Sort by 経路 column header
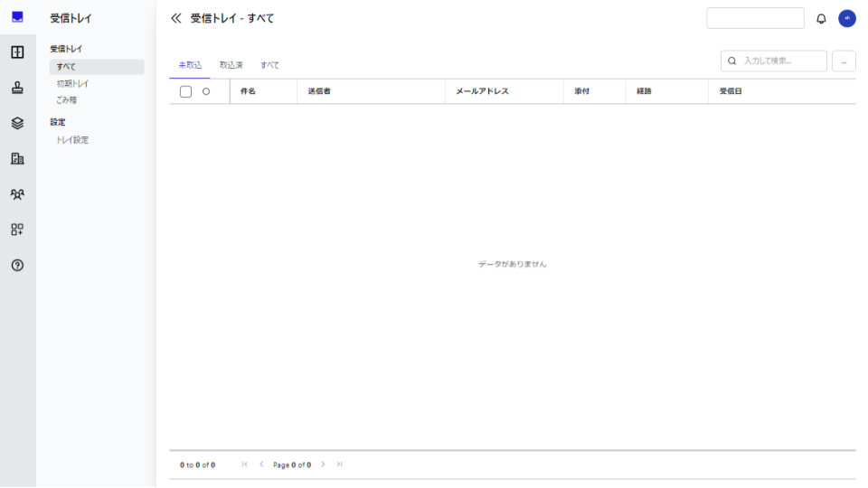This screenshot has width=868, height=488. 644,91
